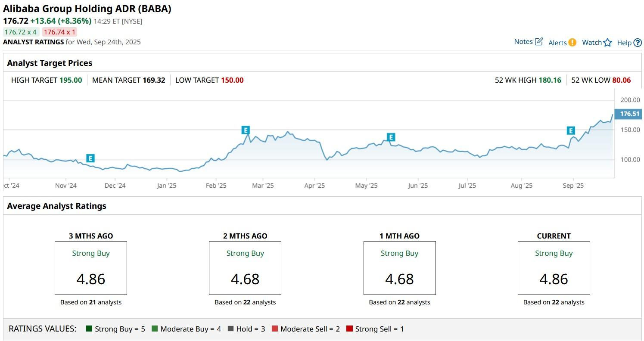Open the Alerts link
This screenshot has width=644, height=341.
557,43
